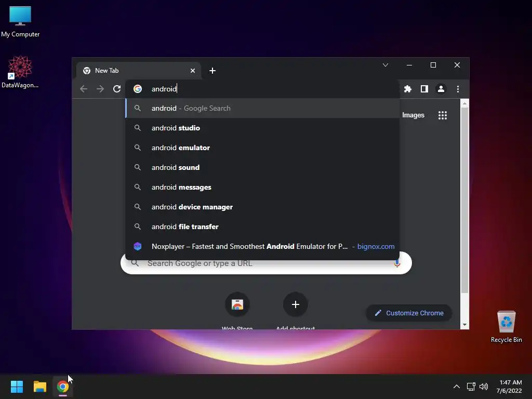Click the taskbar clock 1:47 AM

(509, 387)
